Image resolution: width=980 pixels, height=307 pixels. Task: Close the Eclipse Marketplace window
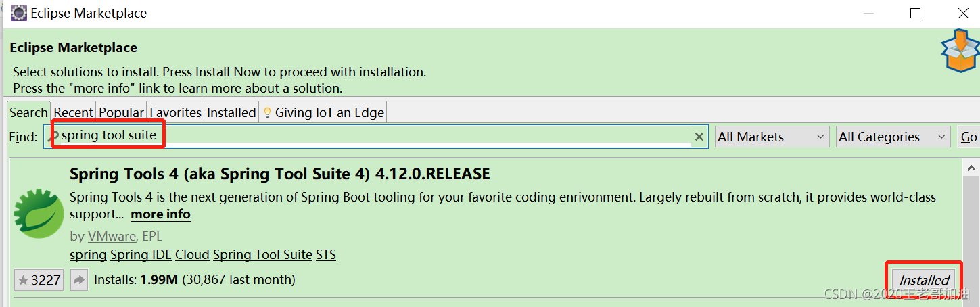(x=964, y=13)
